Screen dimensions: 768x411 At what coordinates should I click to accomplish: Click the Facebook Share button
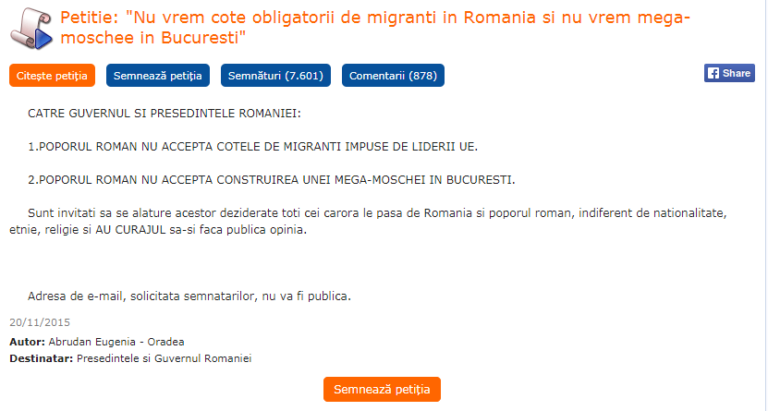click(729, 73)
